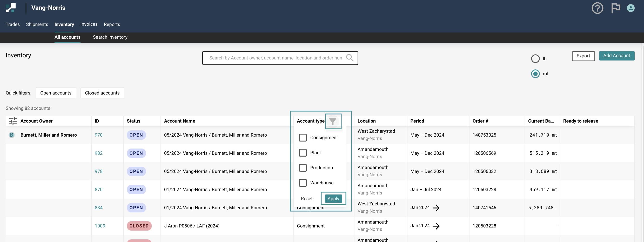Open account ID 970 link

(x=99, y=135)
